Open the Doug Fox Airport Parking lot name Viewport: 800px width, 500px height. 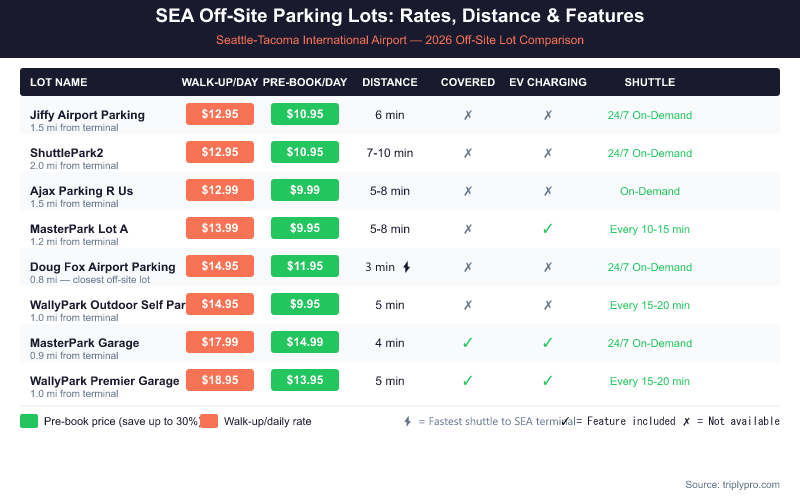tap(103, 267)
